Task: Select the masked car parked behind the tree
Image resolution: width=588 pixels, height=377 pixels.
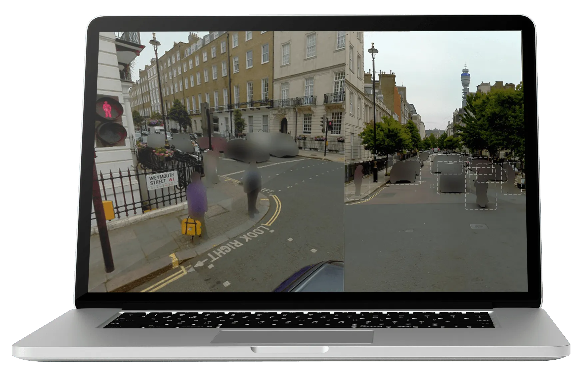Action: [403, 172]
